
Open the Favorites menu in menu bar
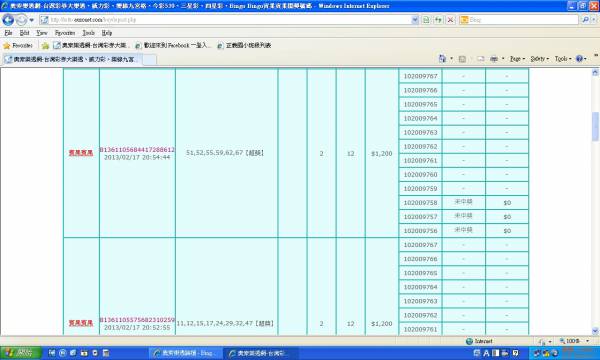point(65,33)
